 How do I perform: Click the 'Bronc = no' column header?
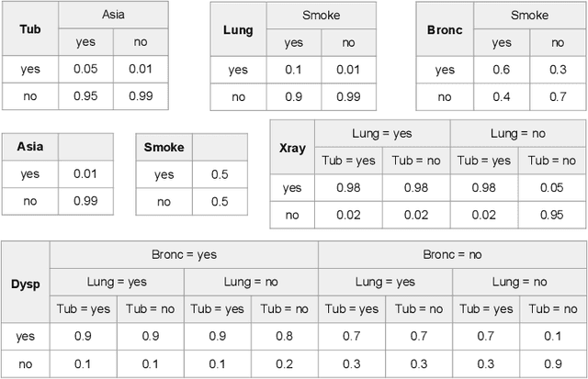(x=452, y=254)
